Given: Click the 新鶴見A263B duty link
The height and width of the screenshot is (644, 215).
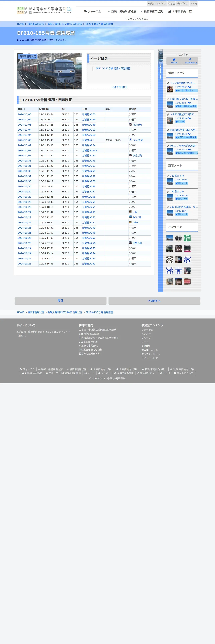Looking at the screenshot, I should tap(90, 150).
